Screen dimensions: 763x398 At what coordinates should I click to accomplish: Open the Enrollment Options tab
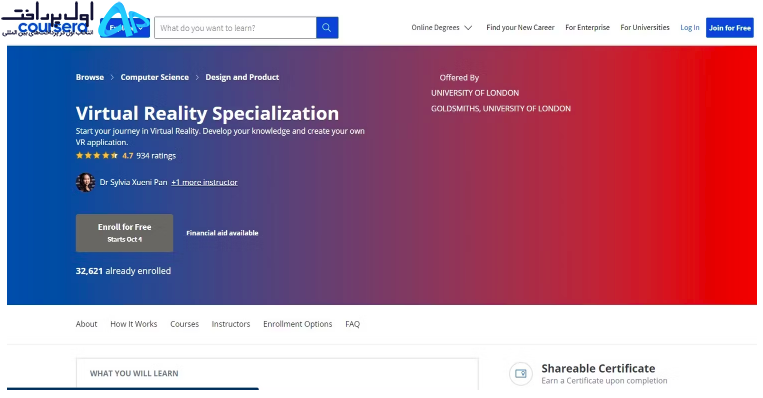(297, 324)
